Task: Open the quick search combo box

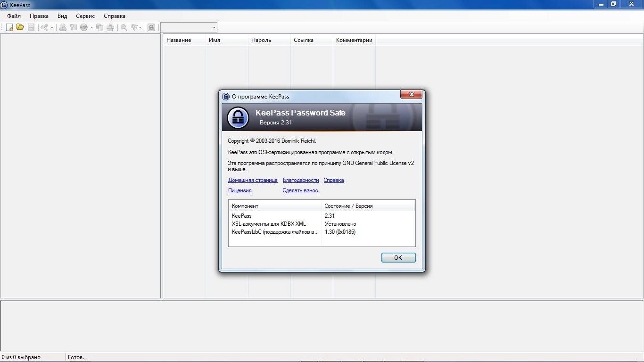Action: pyautogui.click(x=189, y=27)
